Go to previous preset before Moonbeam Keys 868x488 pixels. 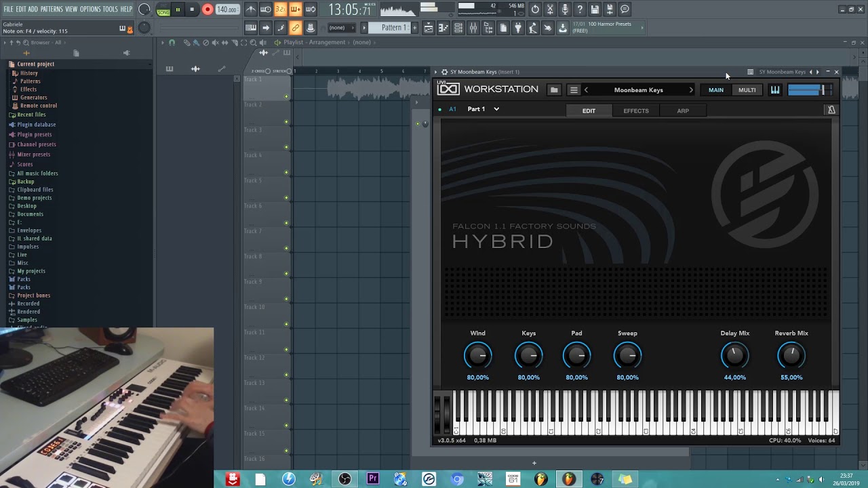[586, 89]
